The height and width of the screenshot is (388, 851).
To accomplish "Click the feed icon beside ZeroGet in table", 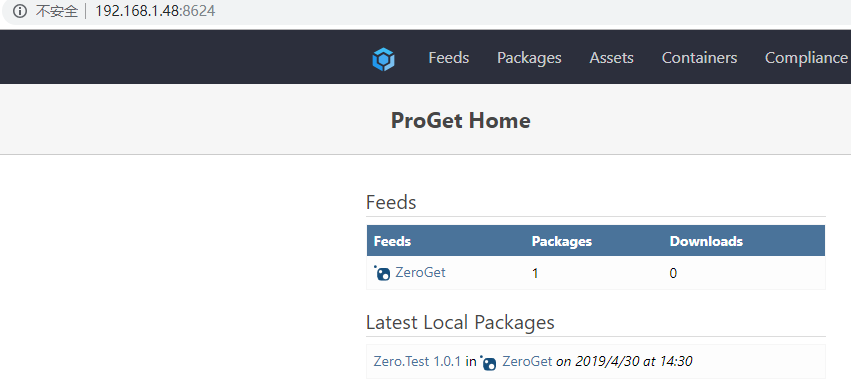I will 382,273.
